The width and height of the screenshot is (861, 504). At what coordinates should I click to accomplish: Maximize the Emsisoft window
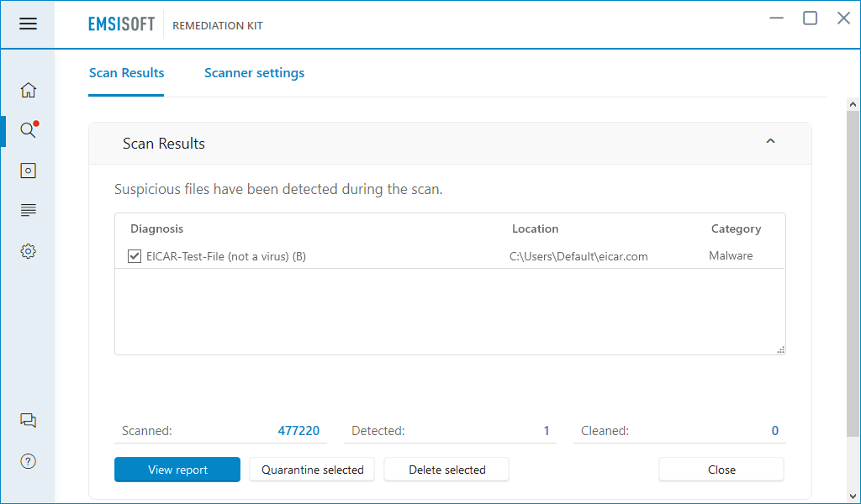pyautogui.click(x=810, y=18)
